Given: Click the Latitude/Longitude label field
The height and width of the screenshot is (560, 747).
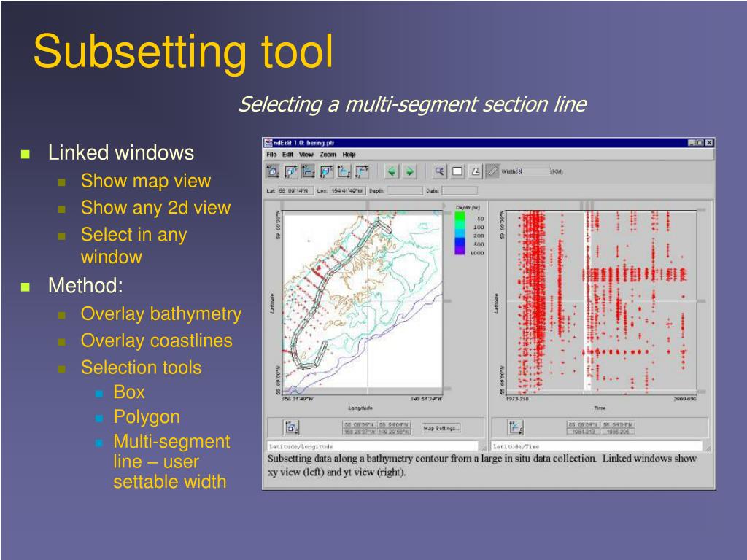Looking at the screenshot, I should (x=372, y=446).
